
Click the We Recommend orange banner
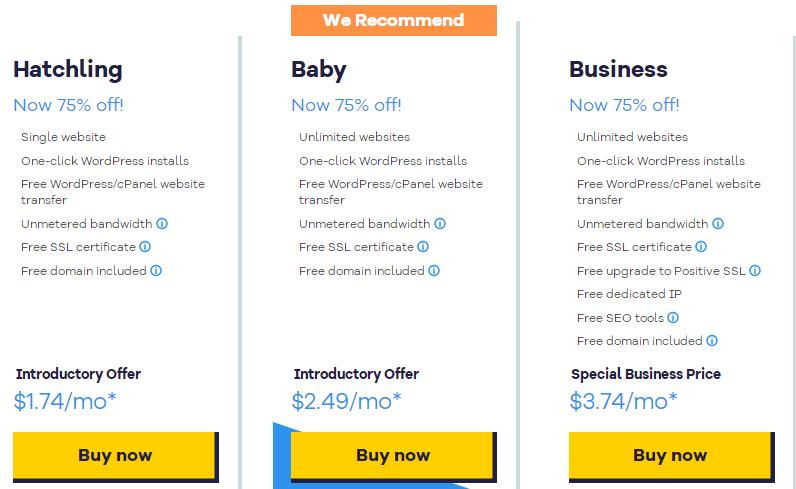[x=394, y=20]
